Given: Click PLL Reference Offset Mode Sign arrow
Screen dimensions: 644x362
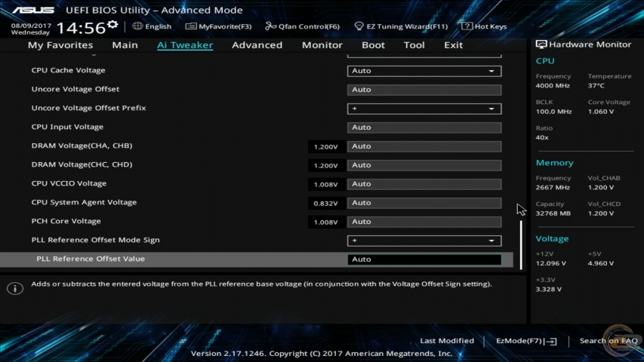Looking at the screenshot, I should coord(491,241).
